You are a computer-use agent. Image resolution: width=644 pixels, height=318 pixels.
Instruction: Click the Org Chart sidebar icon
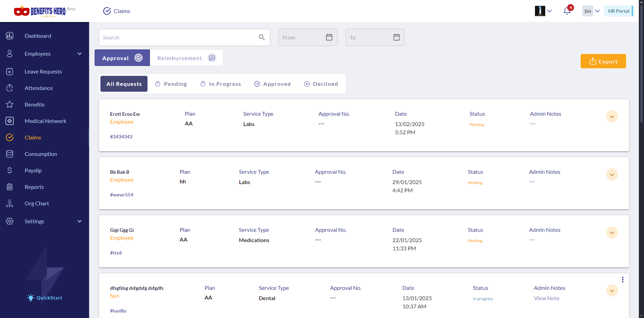[10, 203]
